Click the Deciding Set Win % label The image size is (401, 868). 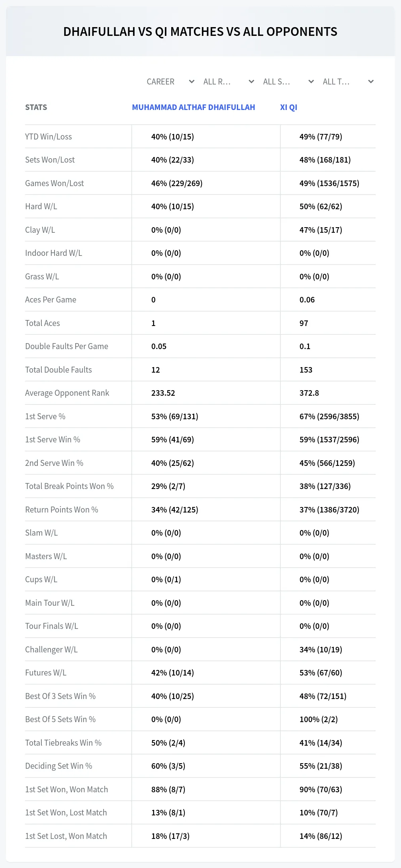(x=59, y=766)
